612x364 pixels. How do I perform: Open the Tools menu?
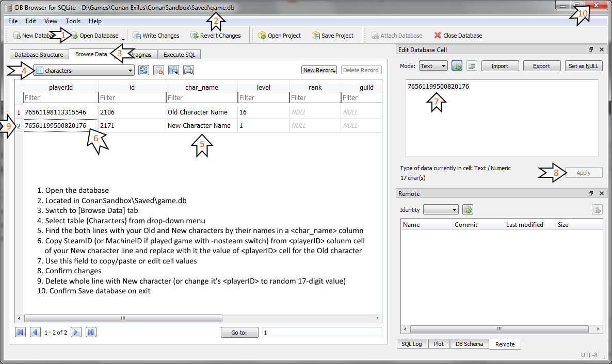73,21
